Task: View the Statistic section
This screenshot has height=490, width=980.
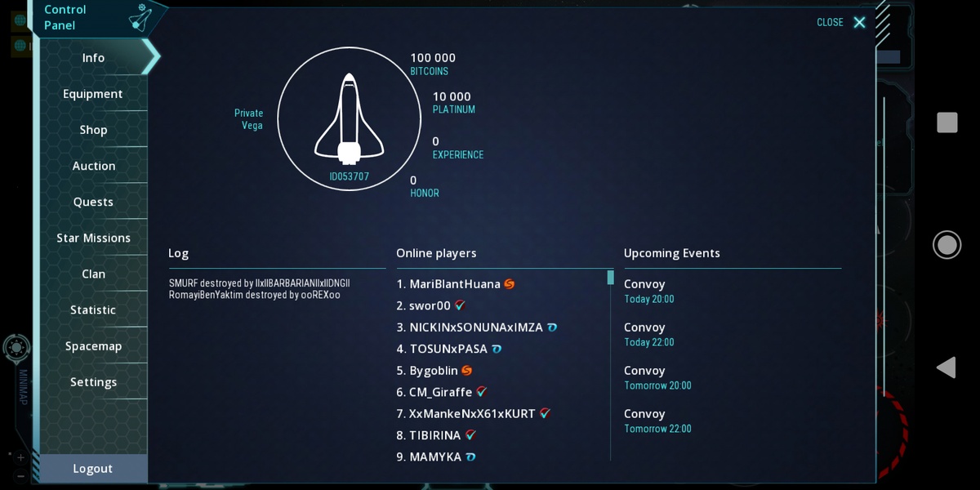Action: click(x=93, y=310)
